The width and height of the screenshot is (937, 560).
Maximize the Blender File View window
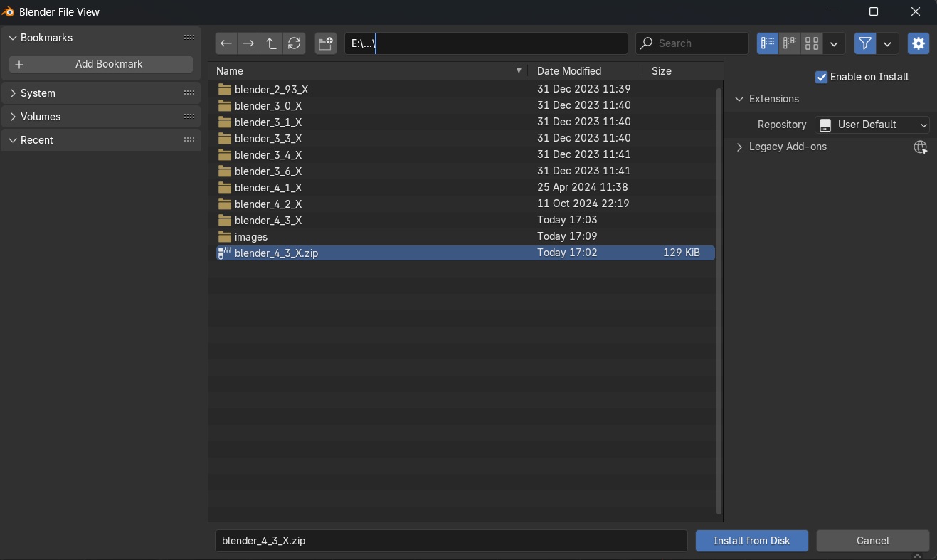click(x=874, y=11)
